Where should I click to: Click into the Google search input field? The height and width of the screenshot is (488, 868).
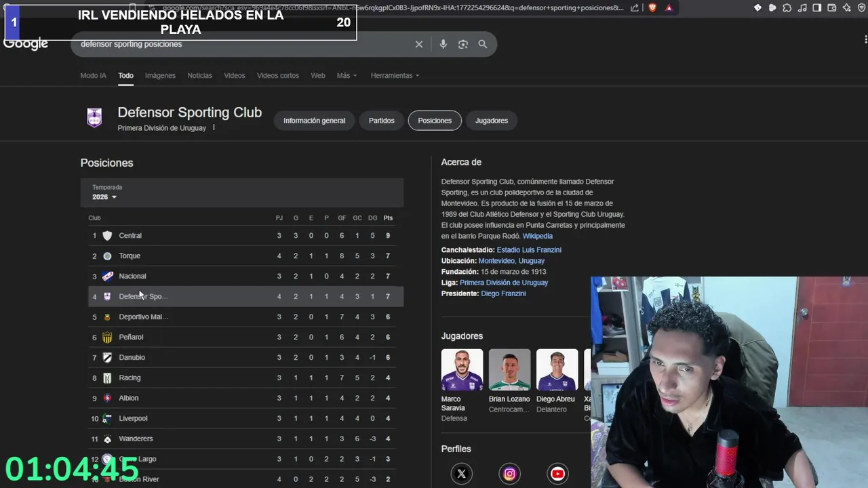[244, 44]
